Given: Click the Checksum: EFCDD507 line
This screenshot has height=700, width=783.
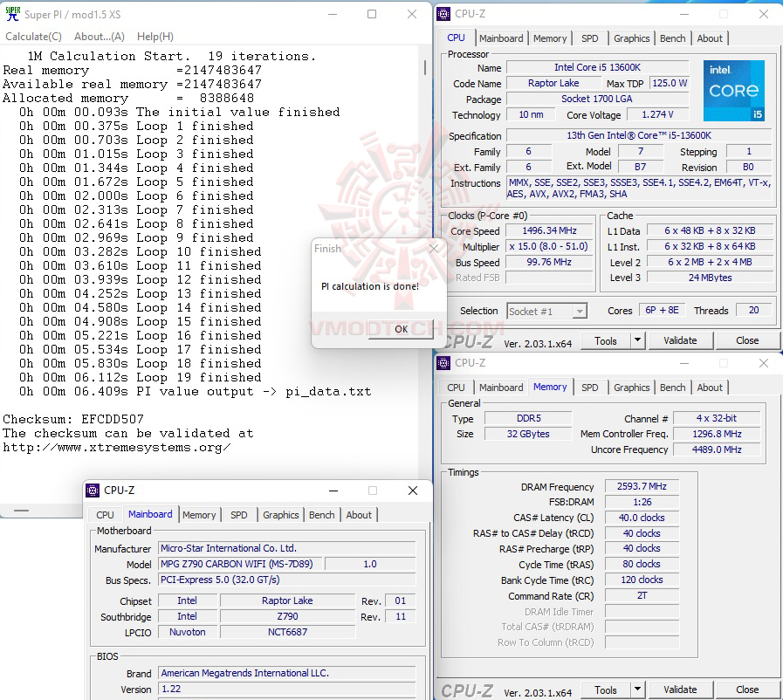Looking at the screenshot, I should (x=73, y=419).
